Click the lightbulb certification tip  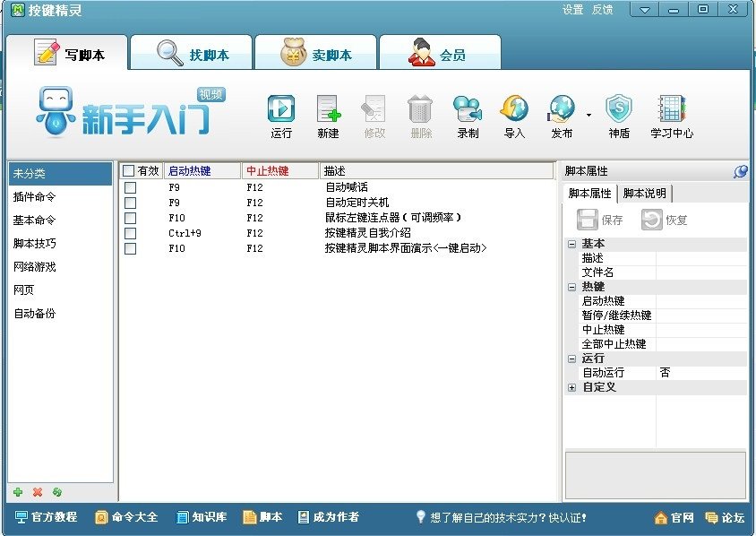click(501, 518)
